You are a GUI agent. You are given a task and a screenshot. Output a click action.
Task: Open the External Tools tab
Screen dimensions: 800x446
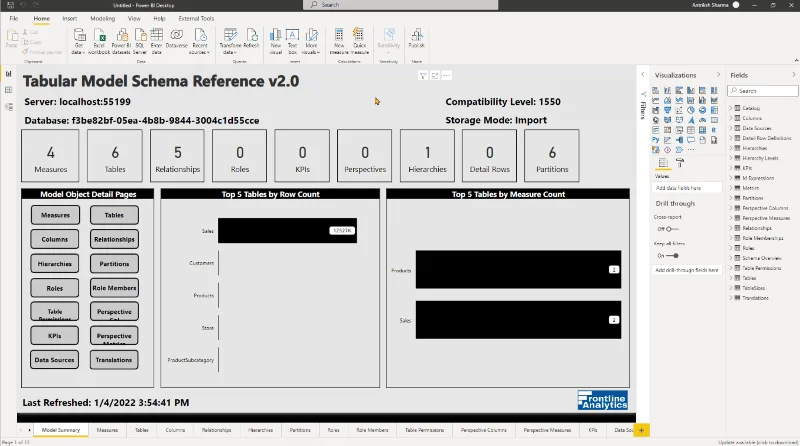(x=196, y=18)
